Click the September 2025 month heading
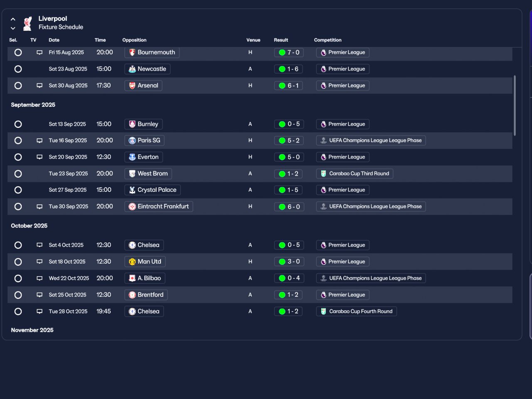Viewport: 532px width, 399px height. tap(33, 105)
